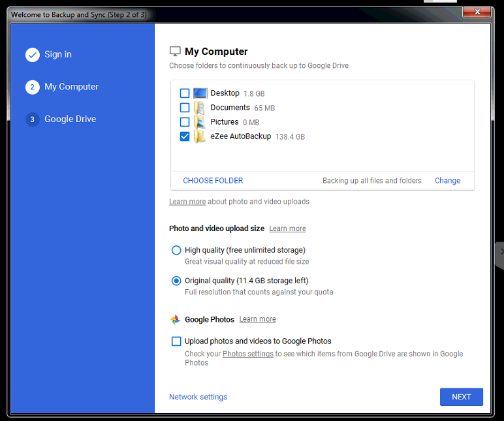Uncheck the eZee AutoBackup checkbox

185,136
